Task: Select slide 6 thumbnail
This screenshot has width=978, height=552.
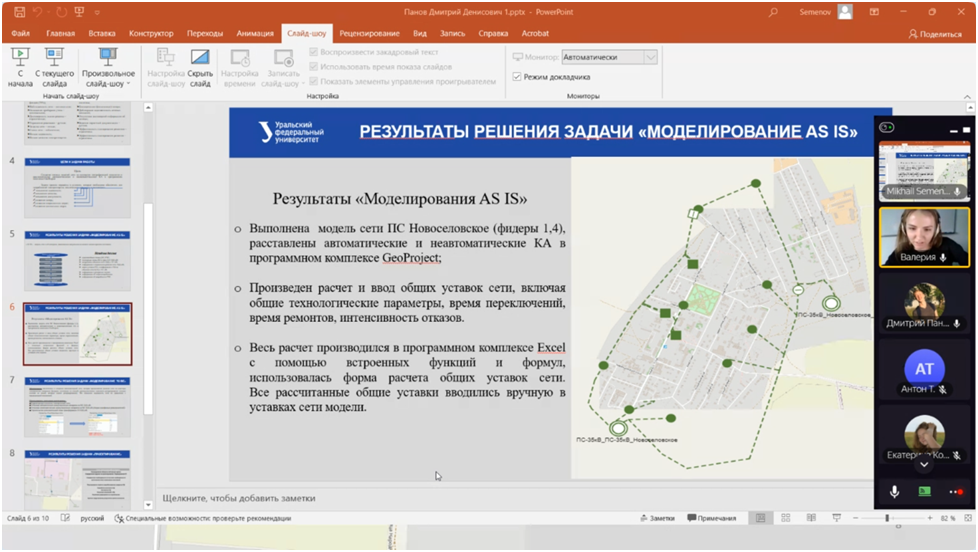Action: tap(77, 334)
